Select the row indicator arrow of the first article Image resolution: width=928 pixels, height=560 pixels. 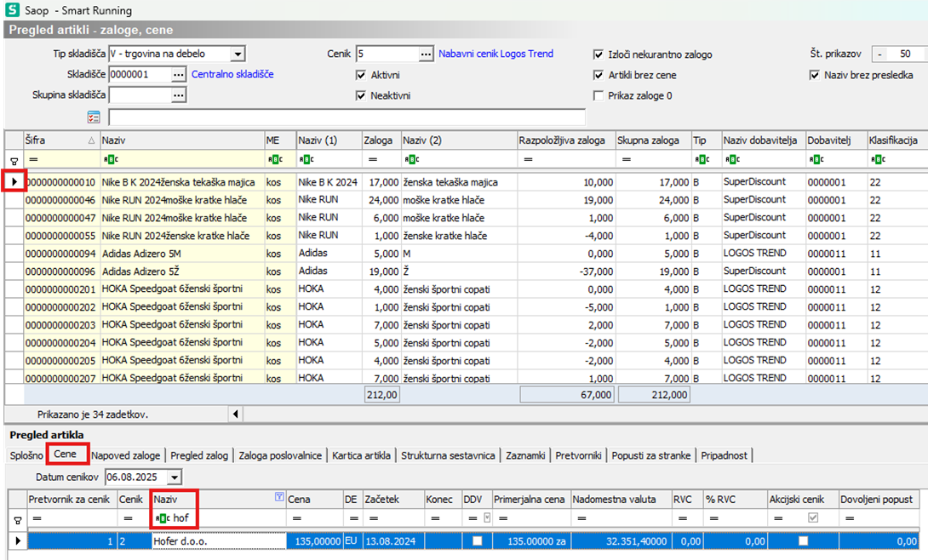pyautogui.click(x=14, y=181)
